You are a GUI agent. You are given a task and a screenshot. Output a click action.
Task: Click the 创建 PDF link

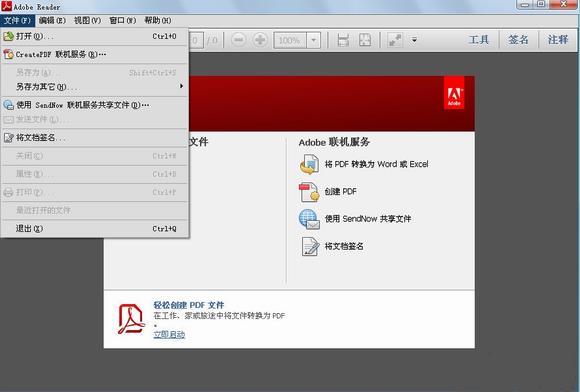pyautogui.click(x=340, y=192)
